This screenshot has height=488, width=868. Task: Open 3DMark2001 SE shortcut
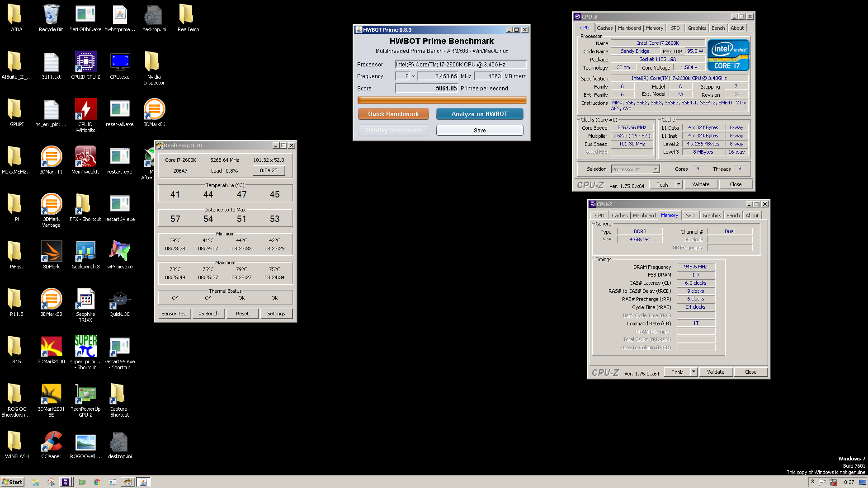point(51,400)
